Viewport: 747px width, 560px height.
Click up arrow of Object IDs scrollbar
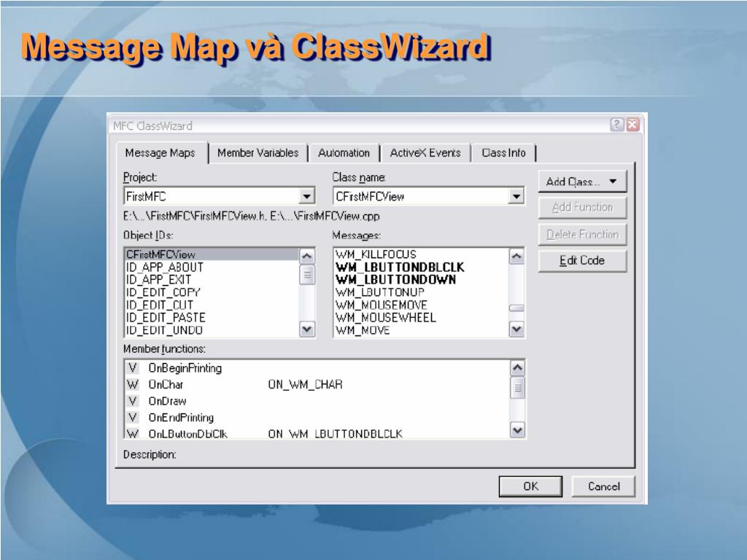[307, 256]
